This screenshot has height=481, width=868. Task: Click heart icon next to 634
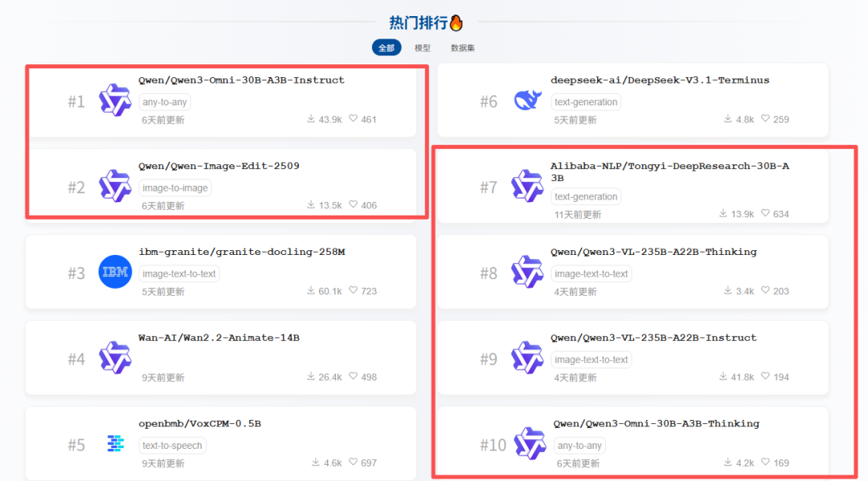coord(765,213)
